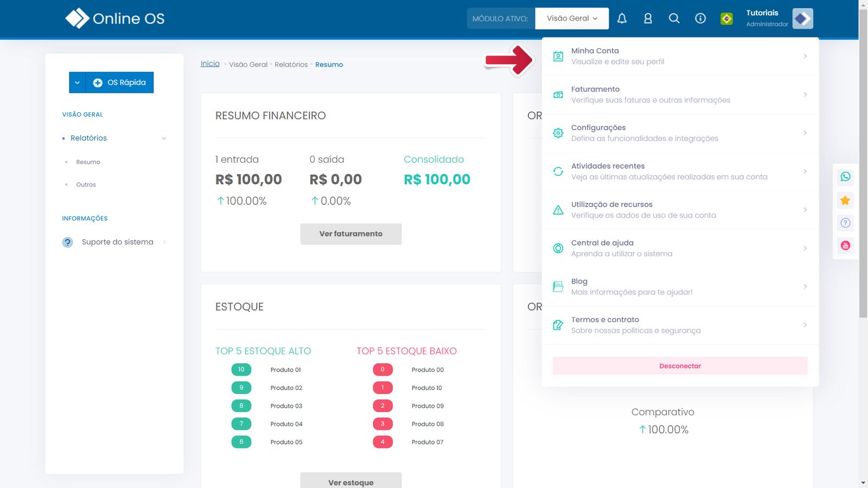Screen dimensions: 868x488
Task: Click the user profile icon in header
Action: pos(648,18)
